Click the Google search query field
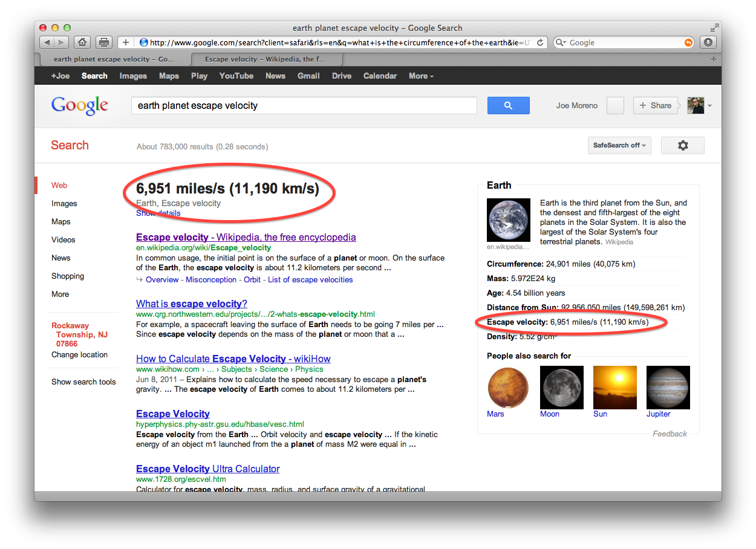Screen dimensions: 756x549 tap(304, 105)
